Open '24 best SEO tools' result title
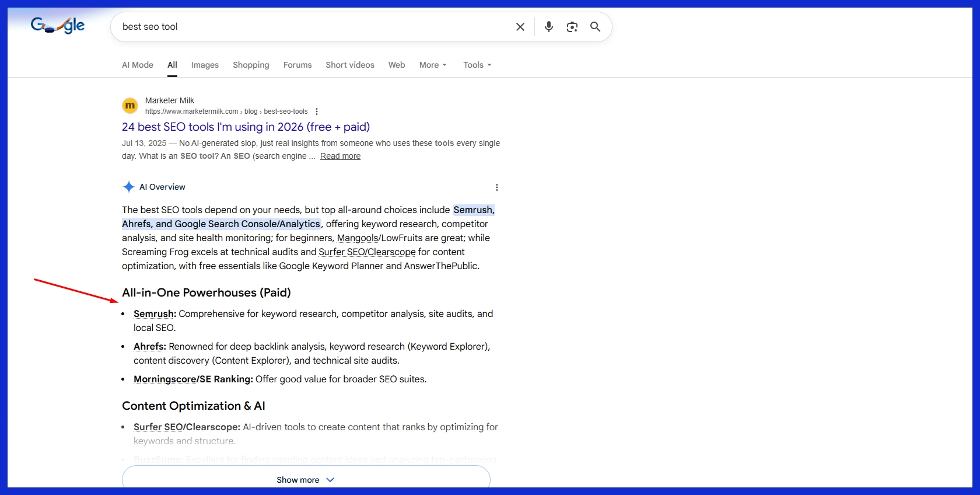Image resolution: width=980 pixels, height=495 pixels. 246,127
